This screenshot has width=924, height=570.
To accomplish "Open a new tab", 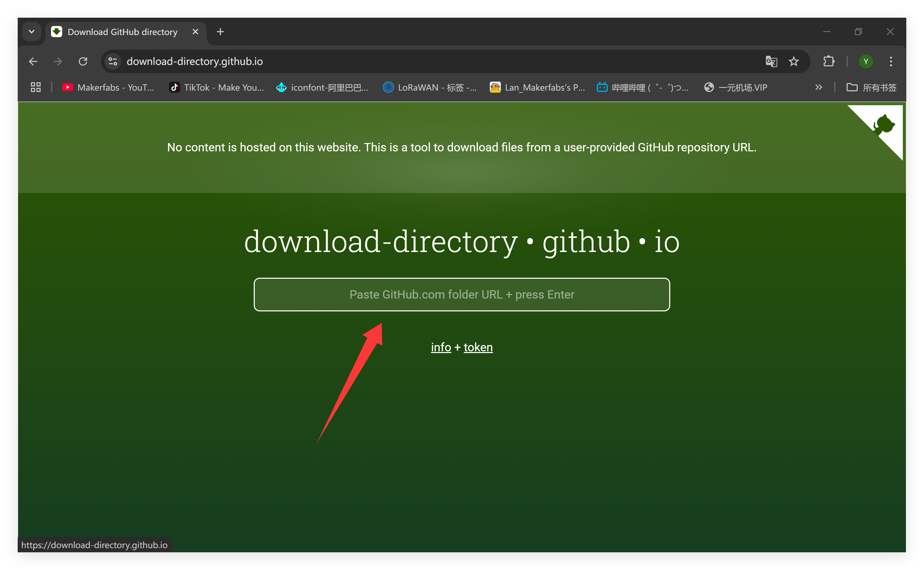I will coord(220,32).
